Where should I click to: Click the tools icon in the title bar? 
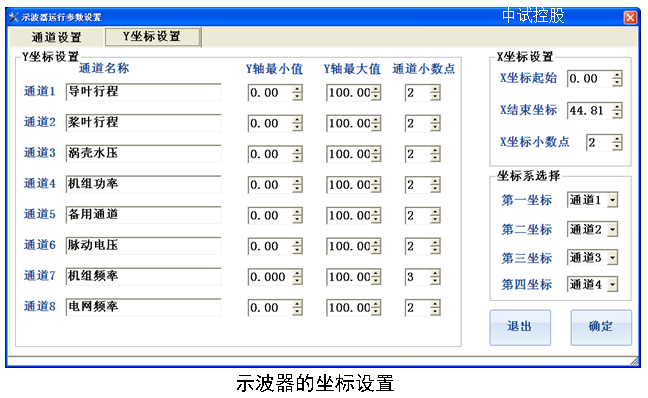tap(14, 17)
